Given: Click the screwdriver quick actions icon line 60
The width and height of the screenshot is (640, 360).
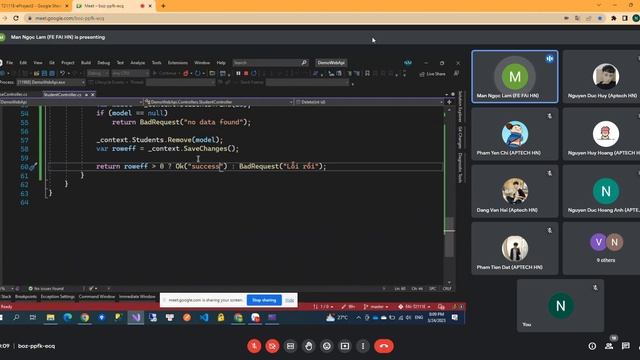Looking at the screenshot, I should 33,167.
